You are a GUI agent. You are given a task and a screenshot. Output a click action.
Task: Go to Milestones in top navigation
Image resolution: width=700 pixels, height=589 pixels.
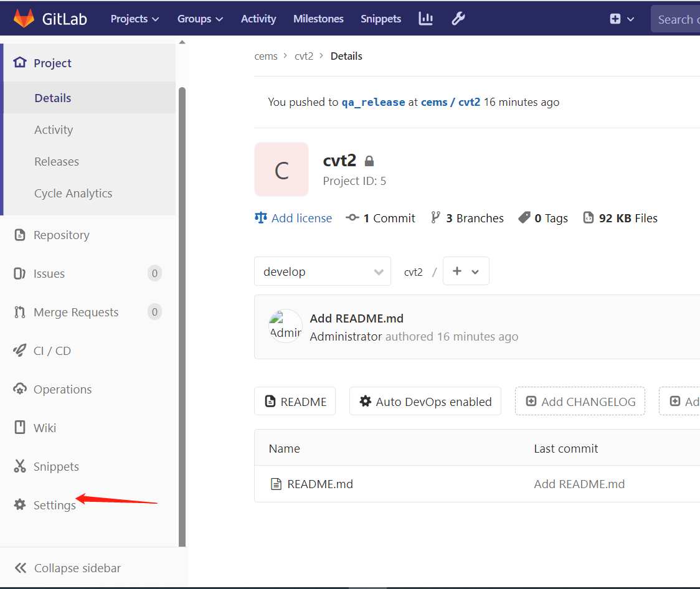318,19
